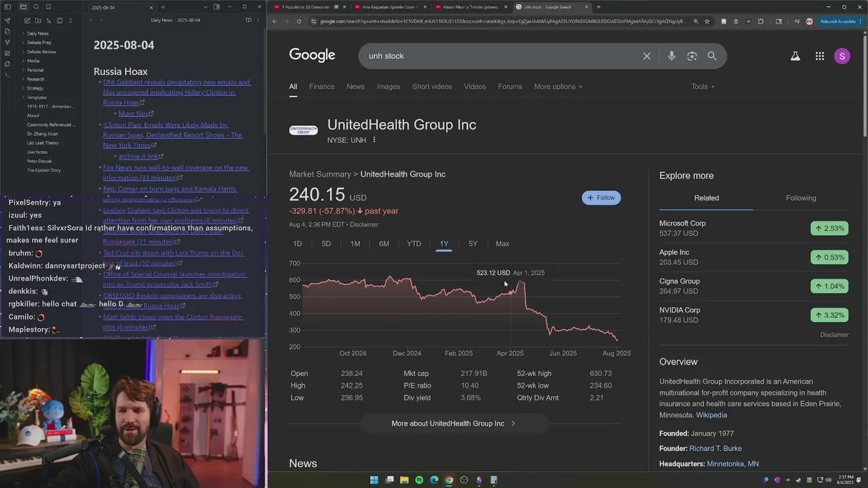Open Obsidian bookmarks icon

(48, 7)
